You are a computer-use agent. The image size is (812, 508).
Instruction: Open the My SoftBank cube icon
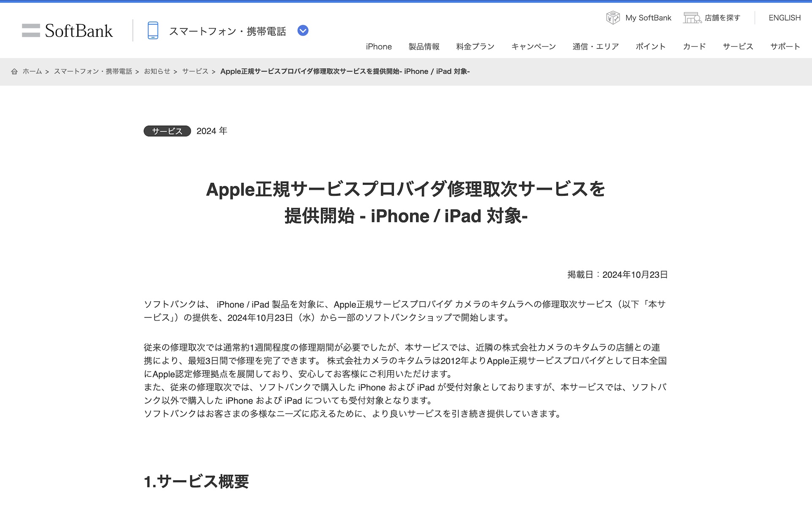click(613, 18)
